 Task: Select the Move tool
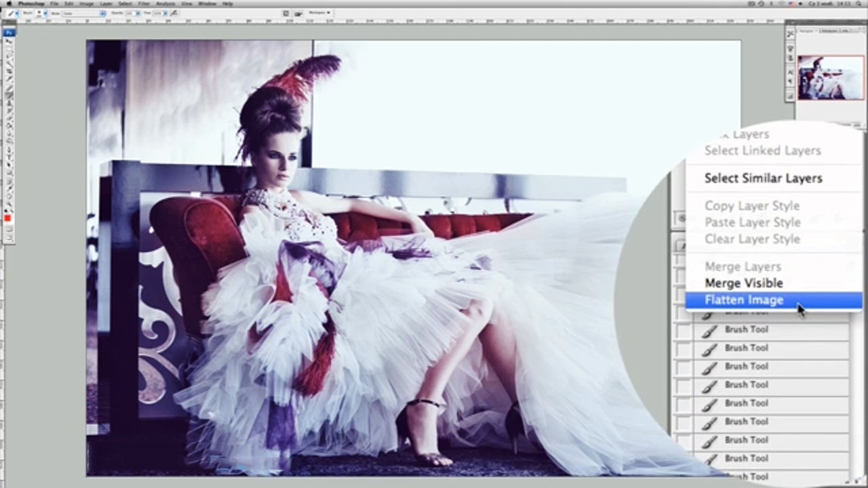[x=9, y=42]
